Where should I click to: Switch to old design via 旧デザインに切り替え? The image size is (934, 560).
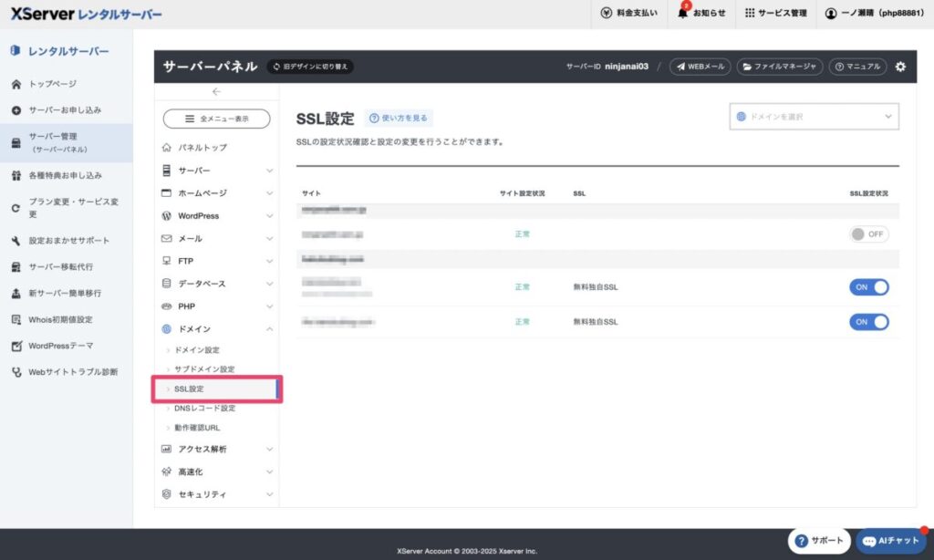pyautogui.click(x=310, y=67)
